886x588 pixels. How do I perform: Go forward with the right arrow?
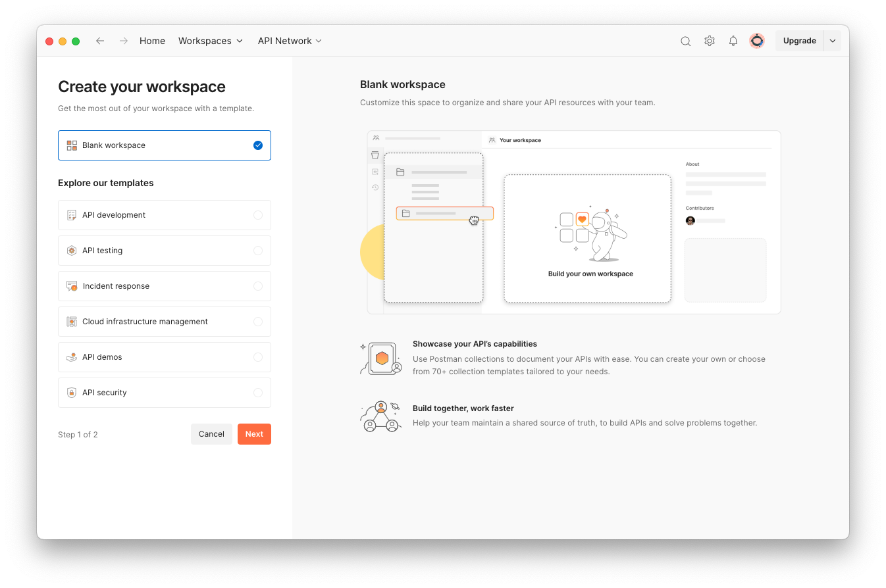[x=124, y=41]
